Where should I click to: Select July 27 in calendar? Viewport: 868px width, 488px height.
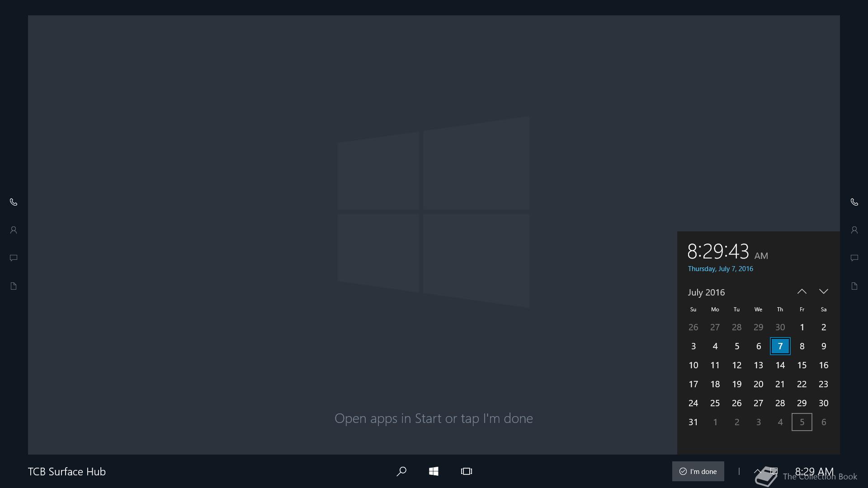click(x=759, y=403)
